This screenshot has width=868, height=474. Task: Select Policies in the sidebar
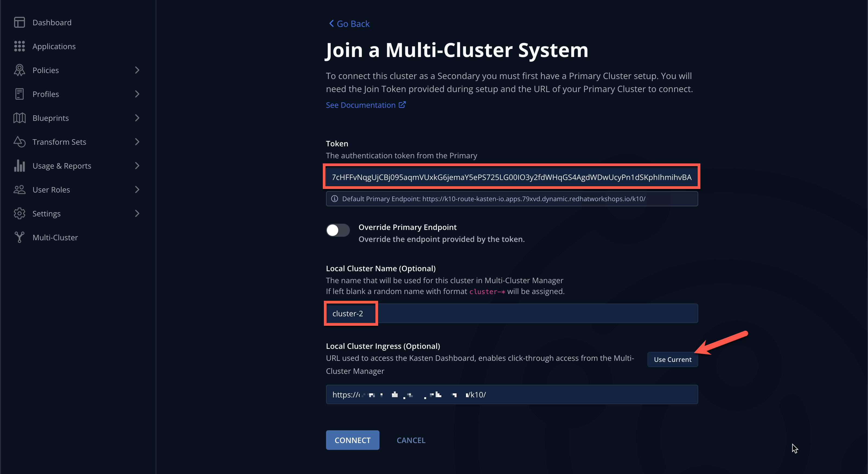click(x=46, y=70)
